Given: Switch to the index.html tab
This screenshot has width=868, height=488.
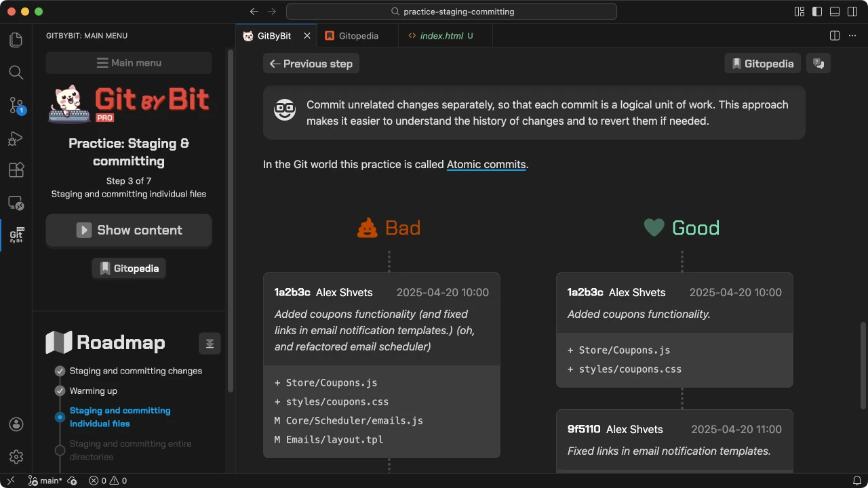Looking at the screenshot, I should pyautogui.click(x=441, y=36).
